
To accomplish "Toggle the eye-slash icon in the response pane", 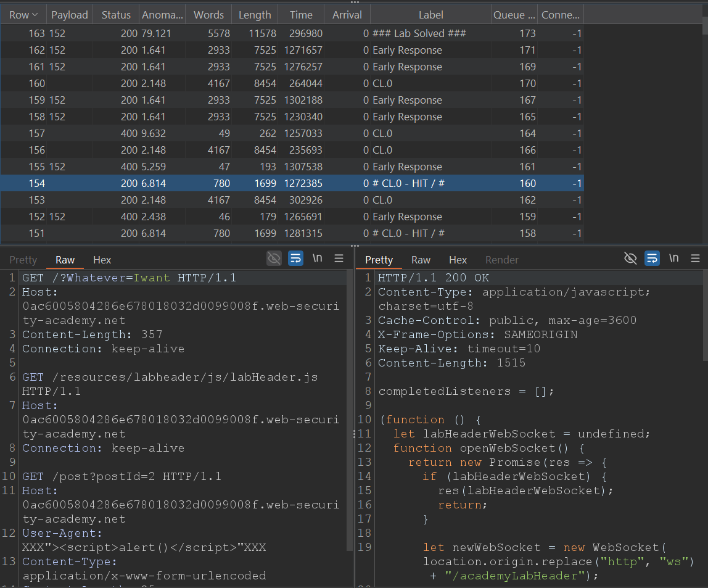I will [630, 259].
